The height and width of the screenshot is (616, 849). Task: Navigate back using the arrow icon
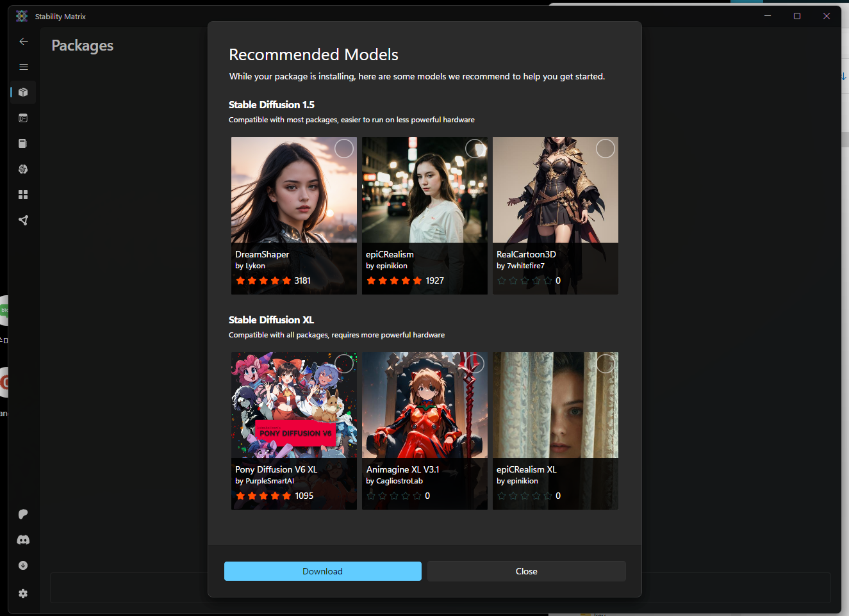23,41
